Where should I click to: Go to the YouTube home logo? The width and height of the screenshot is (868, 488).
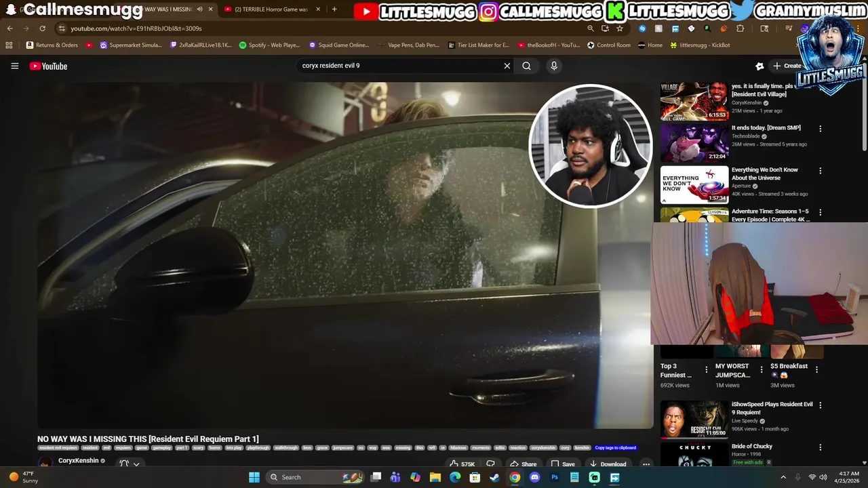click(x=48, y=66)
